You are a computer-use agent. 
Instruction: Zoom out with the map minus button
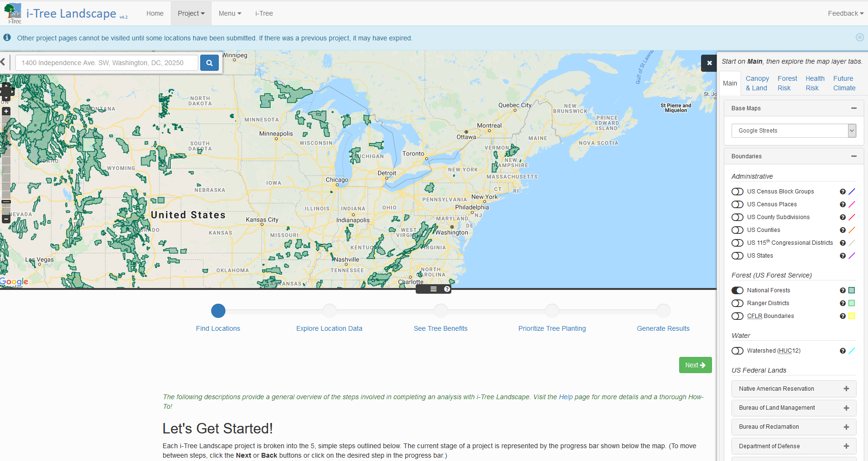(x=6, y=219)
